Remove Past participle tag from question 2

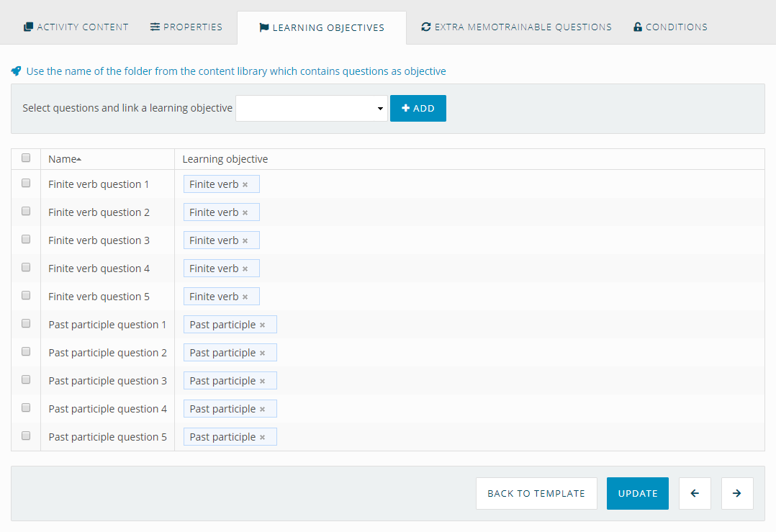262,353
